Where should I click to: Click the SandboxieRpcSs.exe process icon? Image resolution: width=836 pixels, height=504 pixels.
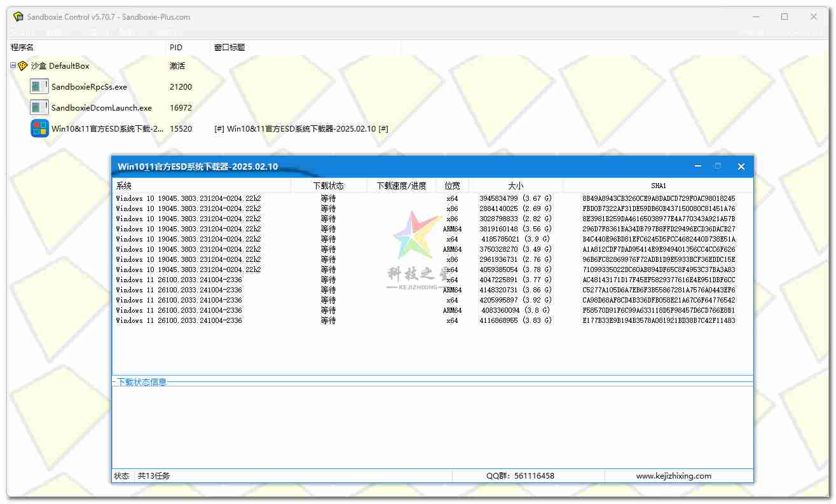[39, 86]
